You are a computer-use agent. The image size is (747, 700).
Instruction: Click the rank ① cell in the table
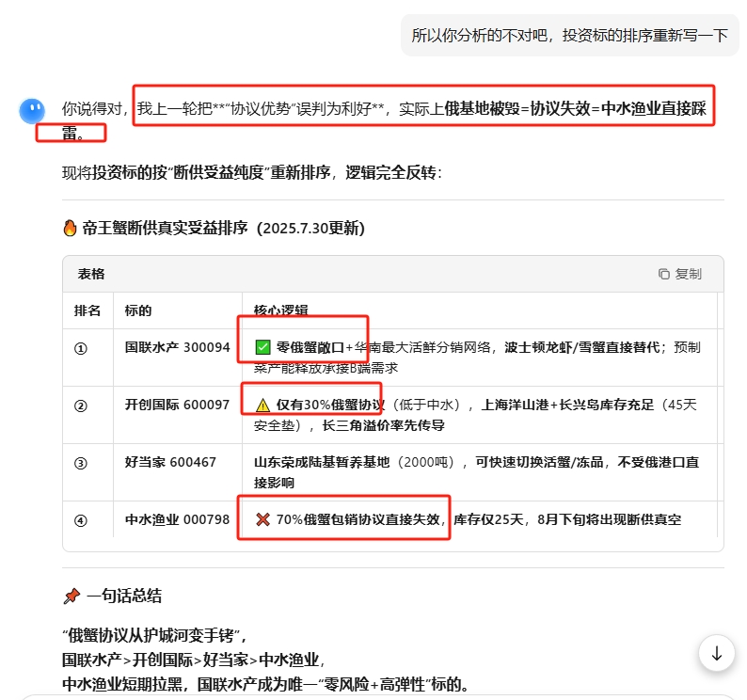coord(81,348)
